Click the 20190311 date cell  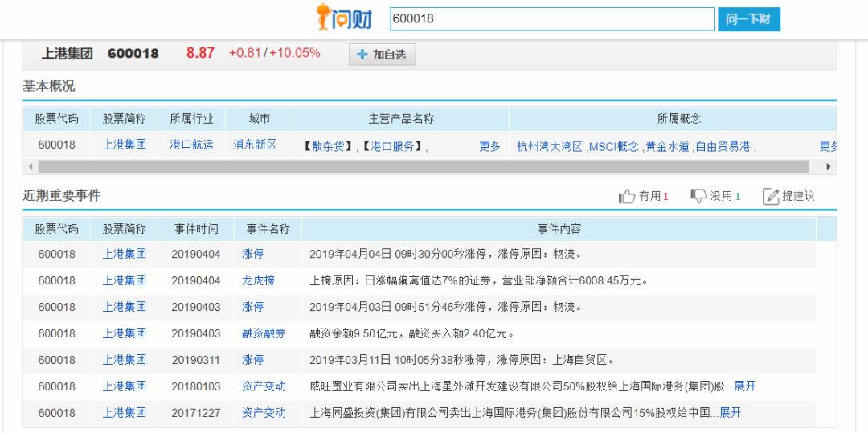(196, 360)
